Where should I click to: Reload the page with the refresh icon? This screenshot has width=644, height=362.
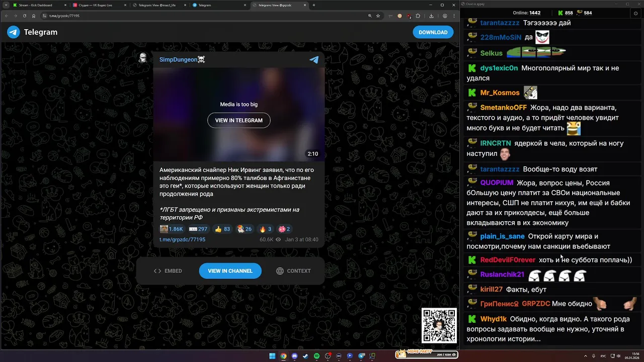[25, 16]
